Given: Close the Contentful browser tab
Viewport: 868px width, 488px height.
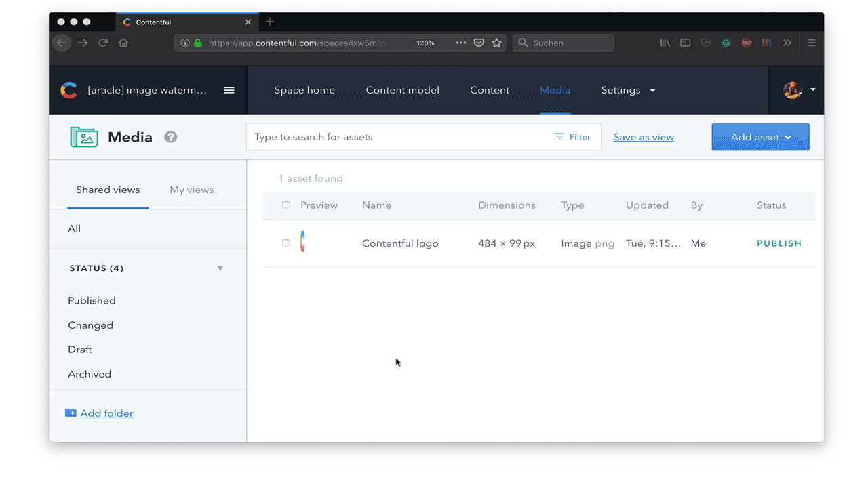Looking at the screenshot, I should [x=248, y=22].
